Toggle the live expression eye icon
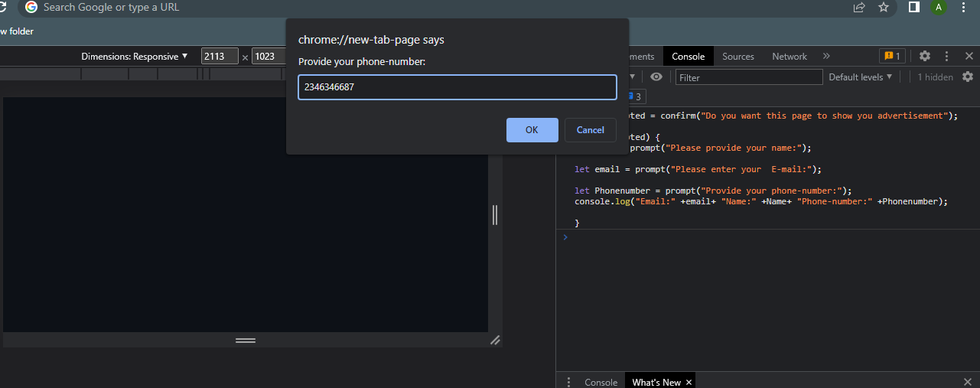980x388 pixels. (656, 77)
